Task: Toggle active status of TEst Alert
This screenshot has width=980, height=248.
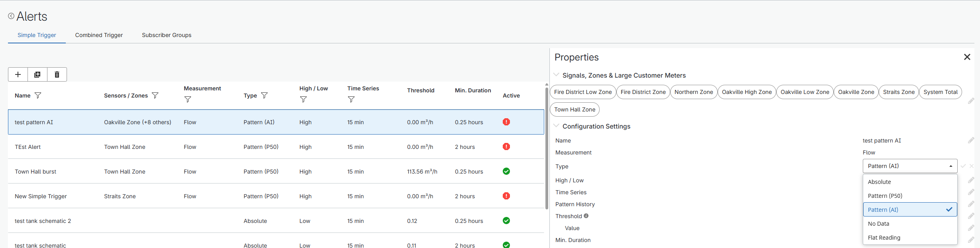Action: [506, 146]
